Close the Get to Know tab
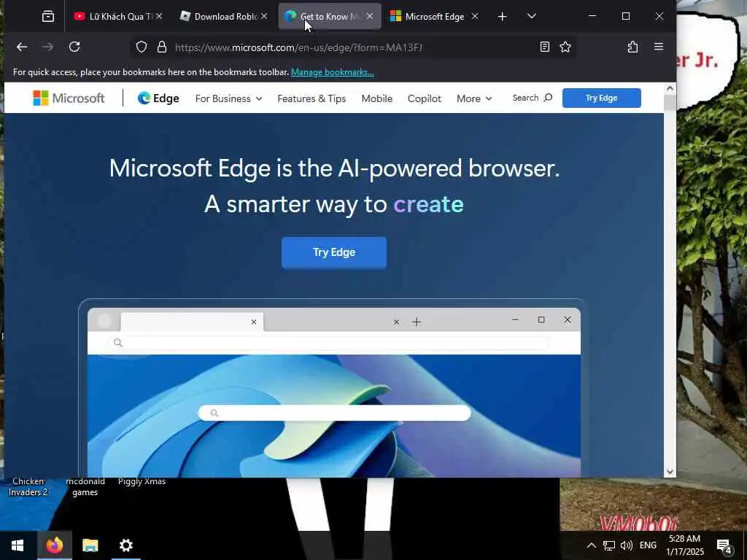This screenshot has width=747, height=560. click(370, 16)
